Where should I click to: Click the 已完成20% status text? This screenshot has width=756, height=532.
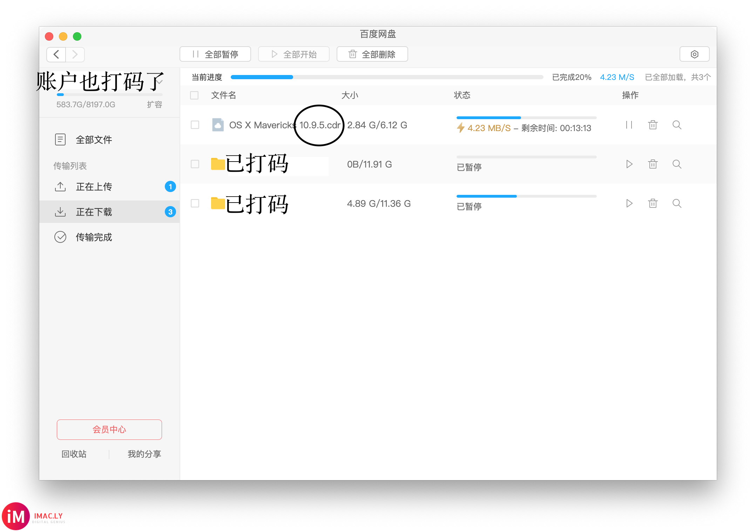tap(572, 77)
